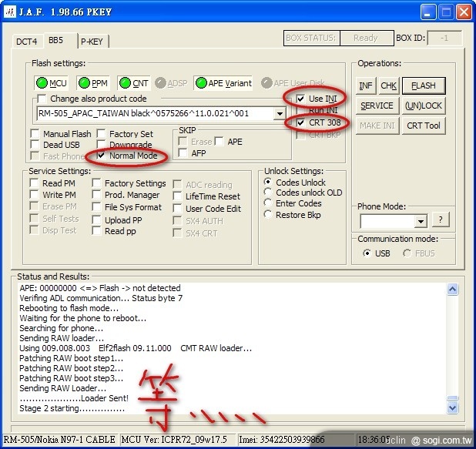
Task: Click the status log scrollbar thumb
Action: (452, 398)
